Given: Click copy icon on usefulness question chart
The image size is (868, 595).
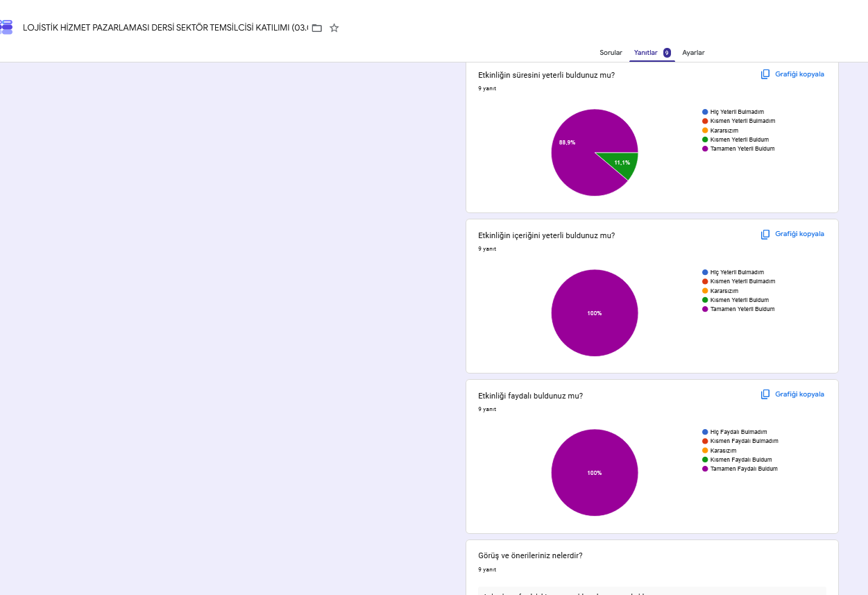Looking at the screenshot, I should tap(765, 394).
